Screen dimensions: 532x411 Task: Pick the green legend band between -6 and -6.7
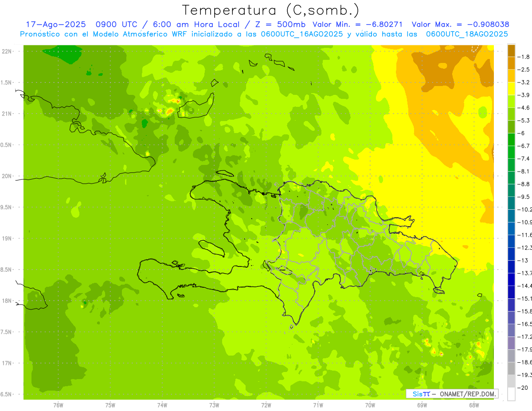pos(511,140)
